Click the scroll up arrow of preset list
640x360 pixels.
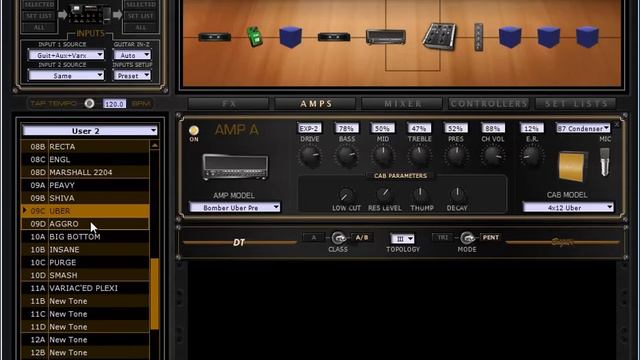point(155,145)
